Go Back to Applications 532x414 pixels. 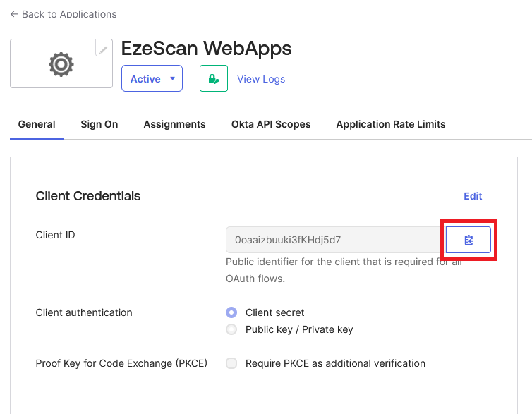68,14
